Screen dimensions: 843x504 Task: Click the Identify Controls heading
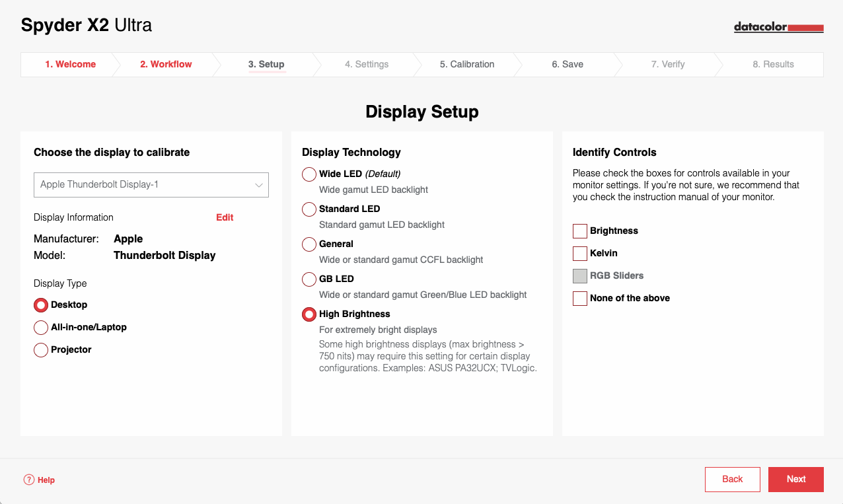click(x=614, y=152)
